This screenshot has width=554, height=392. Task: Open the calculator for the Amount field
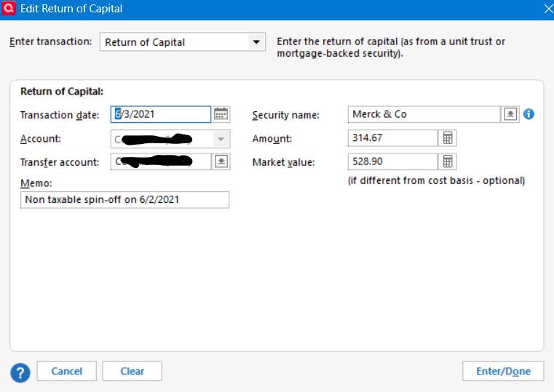click(x=448, y=138)
